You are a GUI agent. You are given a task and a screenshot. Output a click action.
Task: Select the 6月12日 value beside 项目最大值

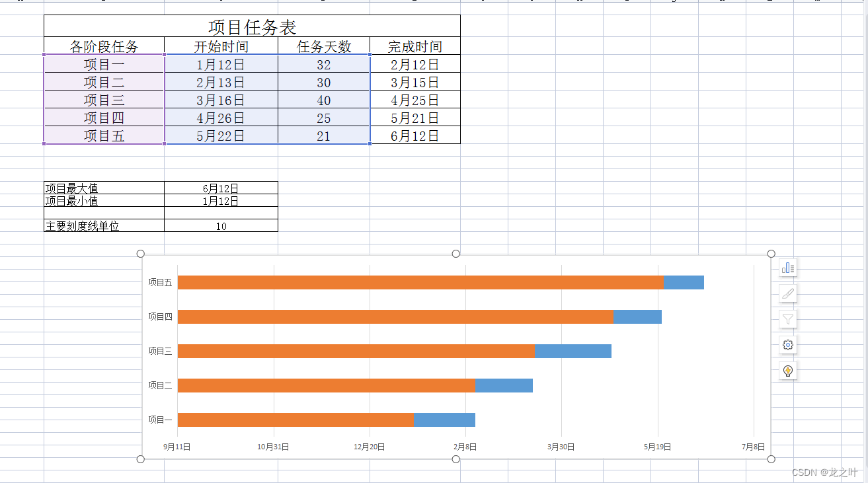[x=221, y=188]
